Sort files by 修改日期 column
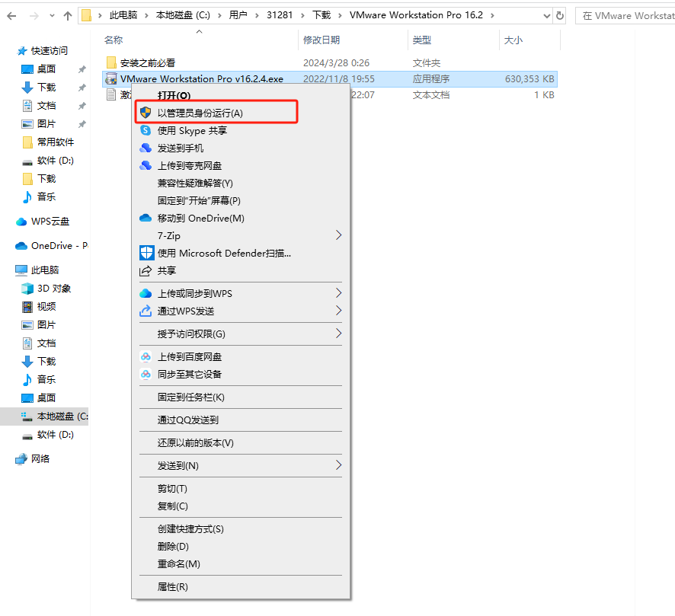The height and width of the screenshot is (616, 675). 322,40
